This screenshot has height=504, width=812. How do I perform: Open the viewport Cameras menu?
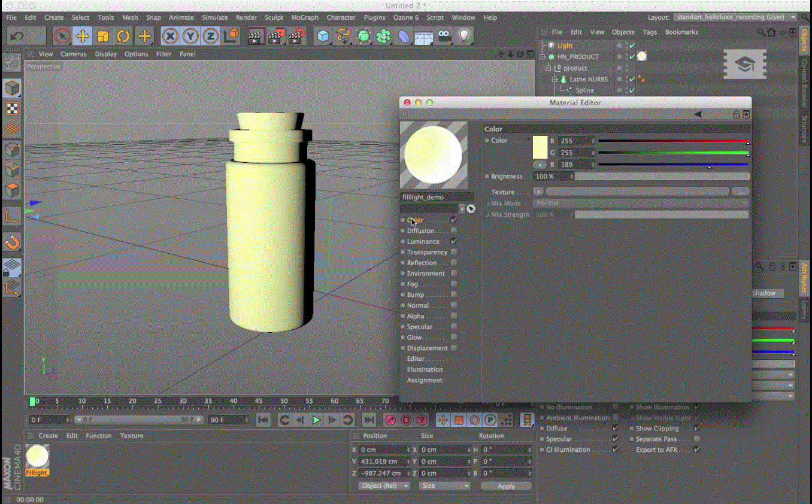click(x=73, y=54)
